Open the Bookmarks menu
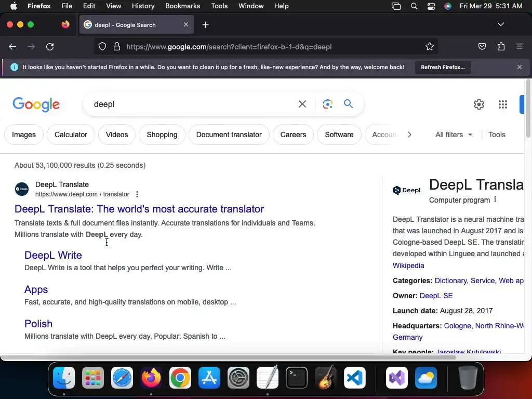This screenshot has height=399, width=532. 182,6
